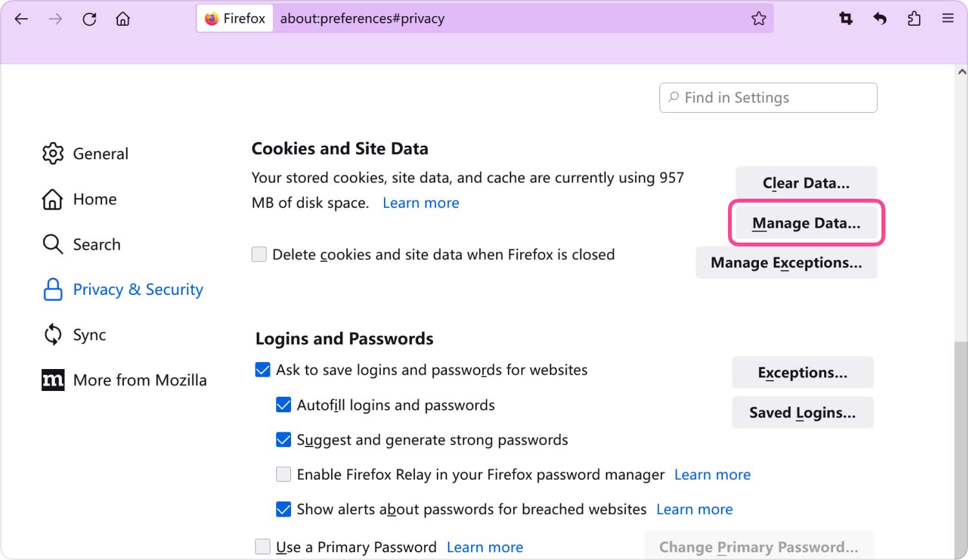Open the Extensions puzzle icon
The width and height of the screenshot is (968, 560).
coord(914,19)
